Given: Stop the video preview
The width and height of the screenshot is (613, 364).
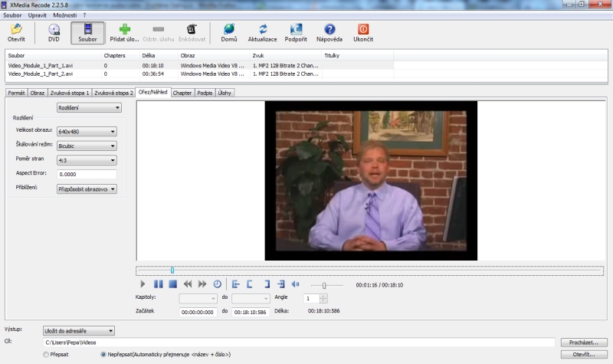Looking at the screenshot, I should click(x=172, y=284).
